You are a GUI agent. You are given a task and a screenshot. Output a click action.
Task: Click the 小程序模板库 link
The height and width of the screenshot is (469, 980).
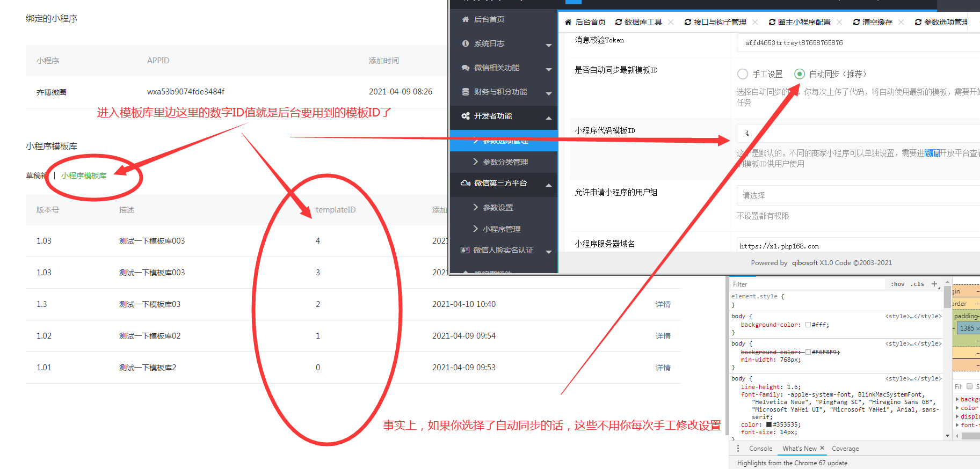click(x=84, y=175)
